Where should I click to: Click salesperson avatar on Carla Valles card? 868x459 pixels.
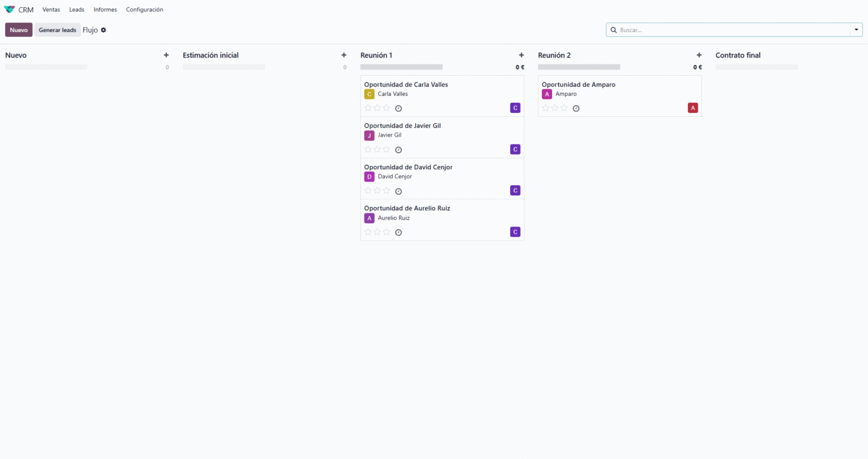pyautogui.click(x=515, y=108)
